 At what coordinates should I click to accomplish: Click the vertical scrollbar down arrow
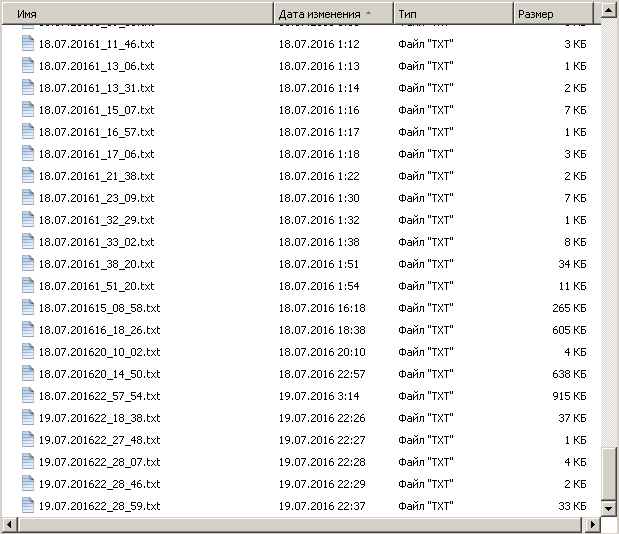click(x=608, y=508)
